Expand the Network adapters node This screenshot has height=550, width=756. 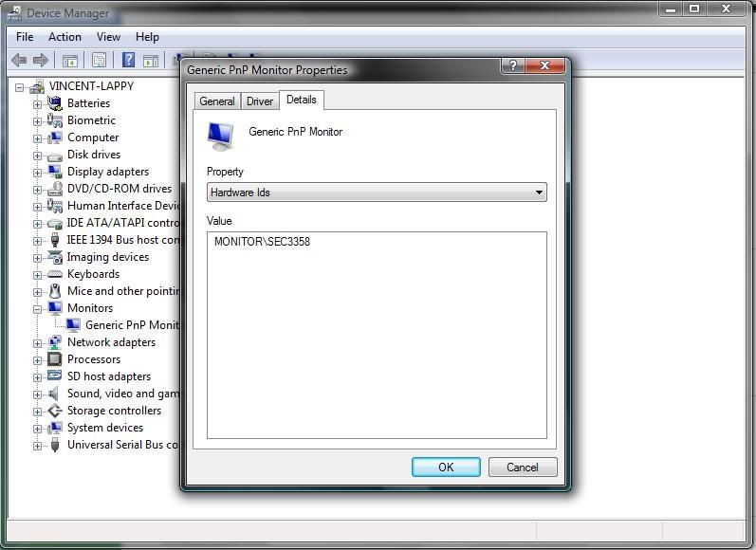(x=37, y=343)
